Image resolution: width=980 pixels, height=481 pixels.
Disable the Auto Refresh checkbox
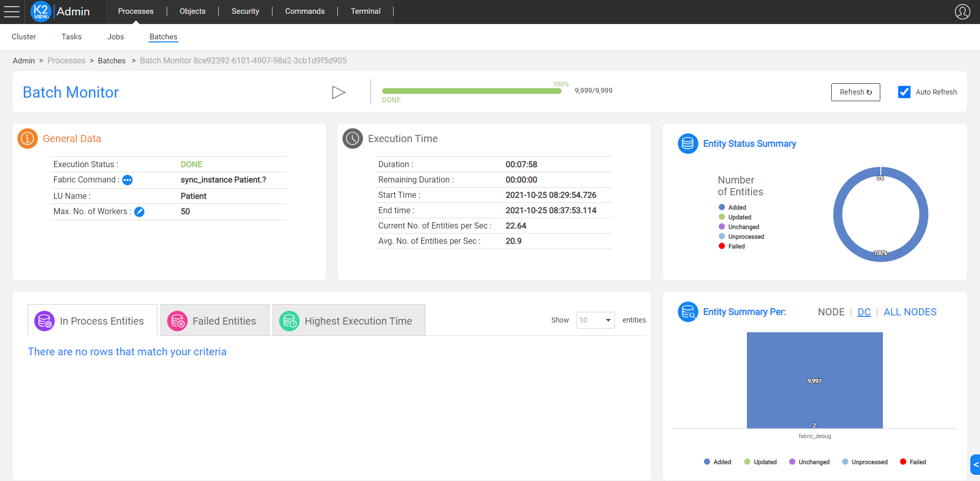click(904, 92)
